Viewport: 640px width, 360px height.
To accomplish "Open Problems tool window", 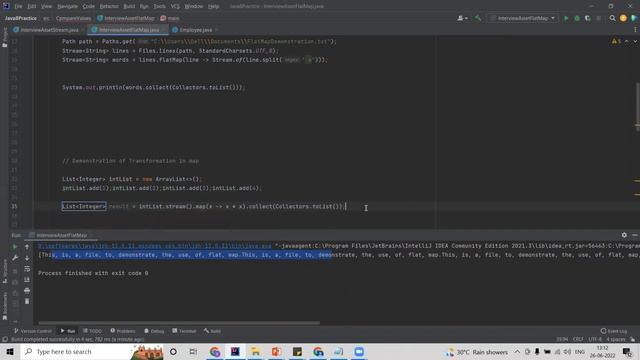I will click(123, 331).
